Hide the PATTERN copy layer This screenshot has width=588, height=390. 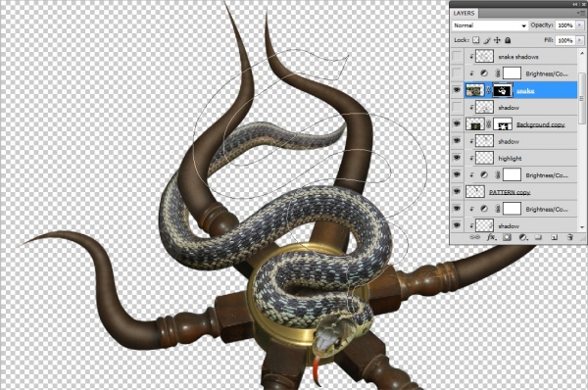click(x=457, y=192)
